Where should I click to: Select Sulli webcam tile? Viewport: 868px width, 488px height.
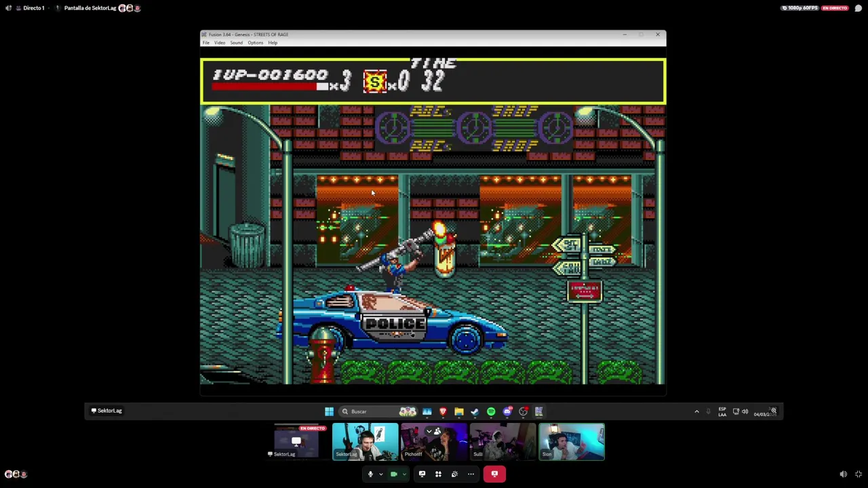[x=502, y=442]
